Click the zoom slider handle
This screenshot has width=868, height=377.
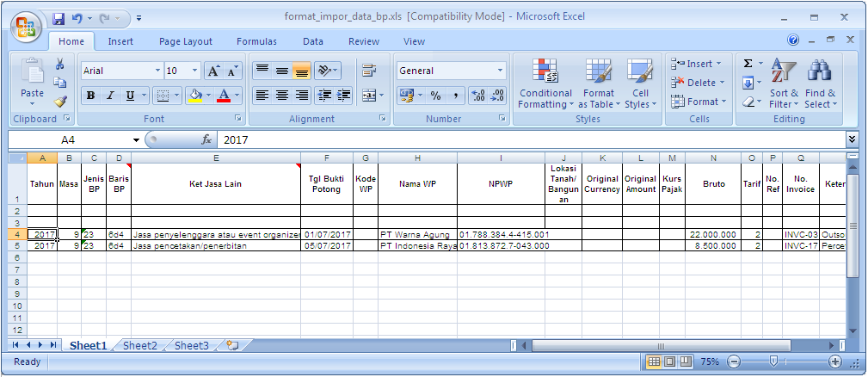774,362
